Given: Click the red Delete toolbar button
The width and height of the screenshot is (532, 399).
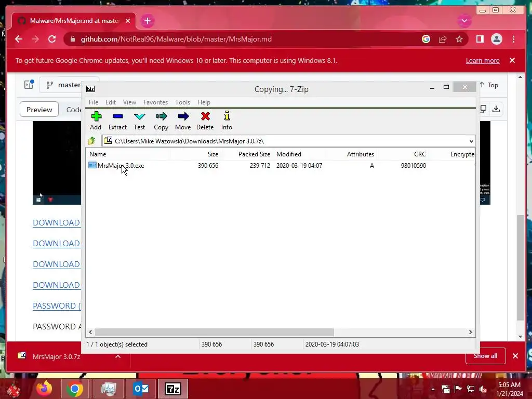Looking at the screenshot, I should (x=205, y=121).
